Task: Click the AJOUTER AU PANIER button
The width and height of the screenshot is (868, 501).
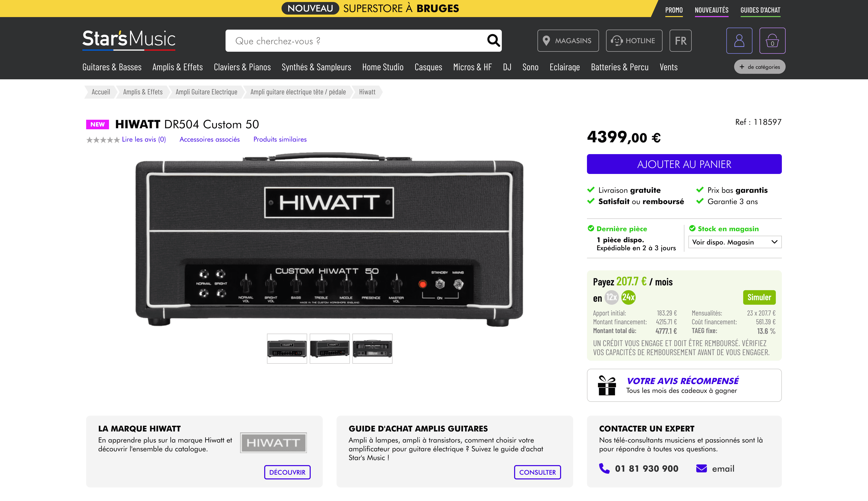Action: click(x=684, y=164)
